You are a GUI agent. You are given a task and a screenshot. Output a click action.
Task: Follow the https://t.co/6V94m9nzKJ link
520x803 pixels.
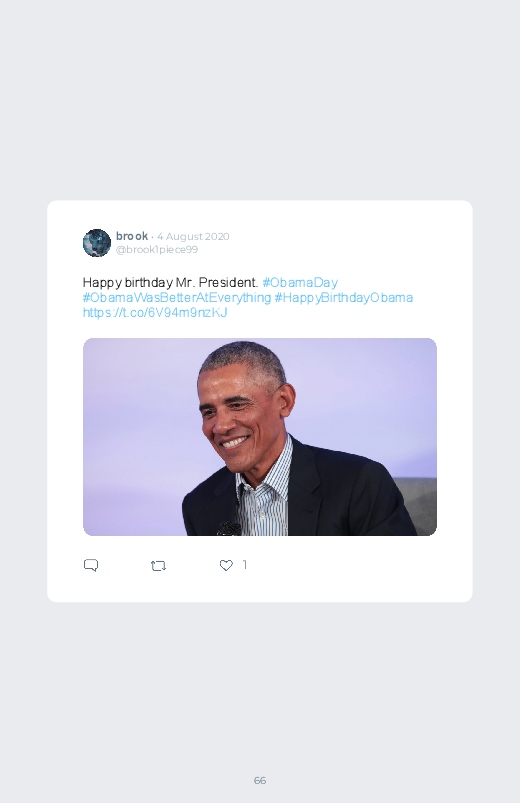[155, 312]
